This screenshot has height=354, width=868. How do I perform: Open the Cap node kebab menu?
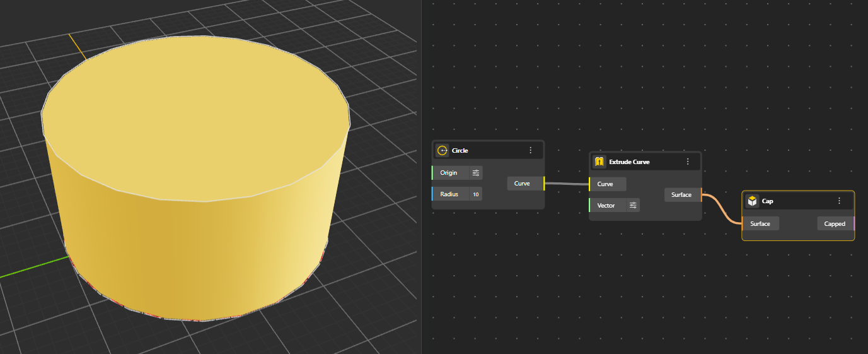pyautogui.click(x=839, y=201)
